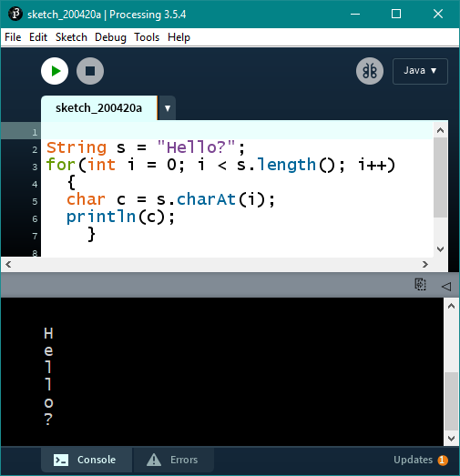
Task: Open the Help menu
Action: tap(179, 37)
